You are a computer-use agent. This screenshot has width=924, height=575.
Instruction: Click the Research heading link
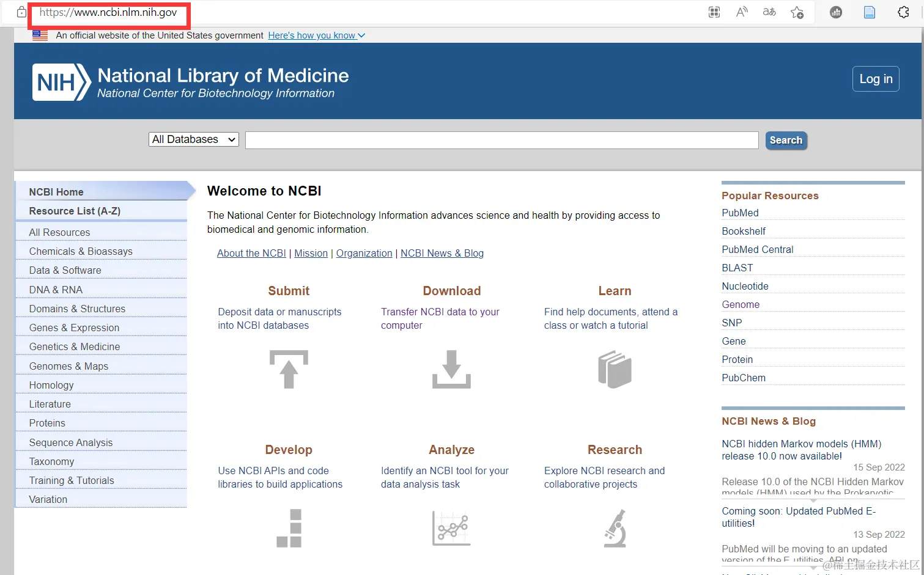click(615, 450)
